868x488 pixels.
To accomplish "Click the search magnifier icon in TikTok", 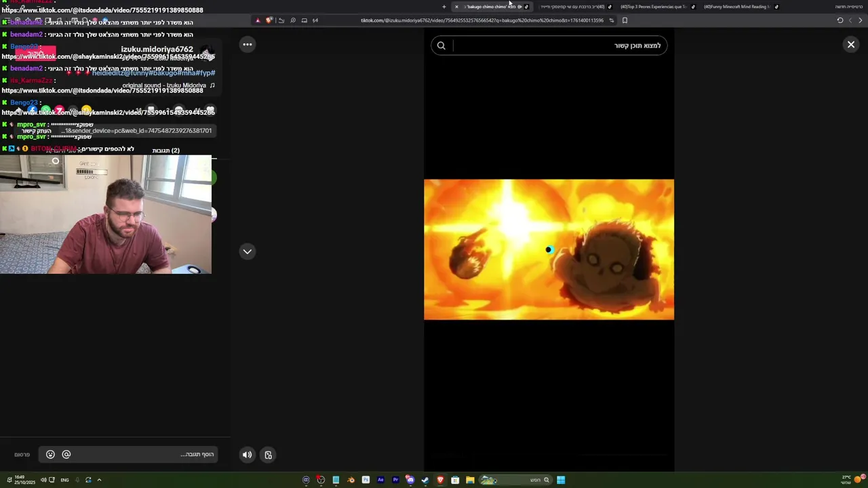I will [x=441, y=45].
